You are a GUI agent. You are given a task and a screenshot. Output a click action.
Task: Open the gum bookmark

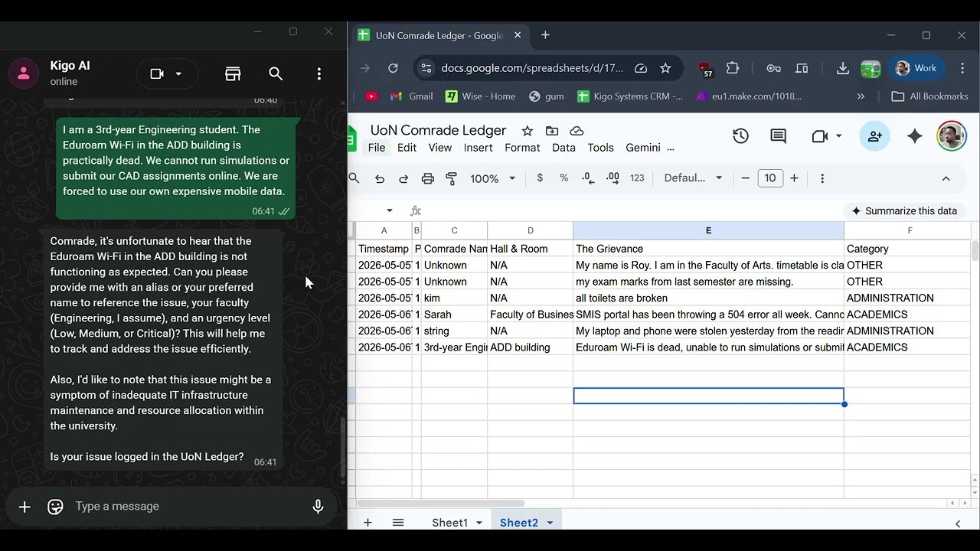(x=547, y=96)
